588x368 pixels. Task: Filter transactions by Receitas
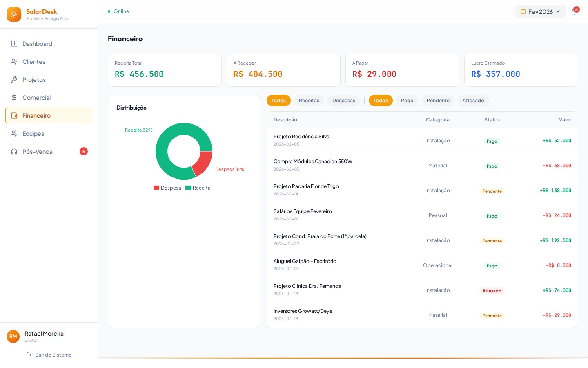[309, 101]
